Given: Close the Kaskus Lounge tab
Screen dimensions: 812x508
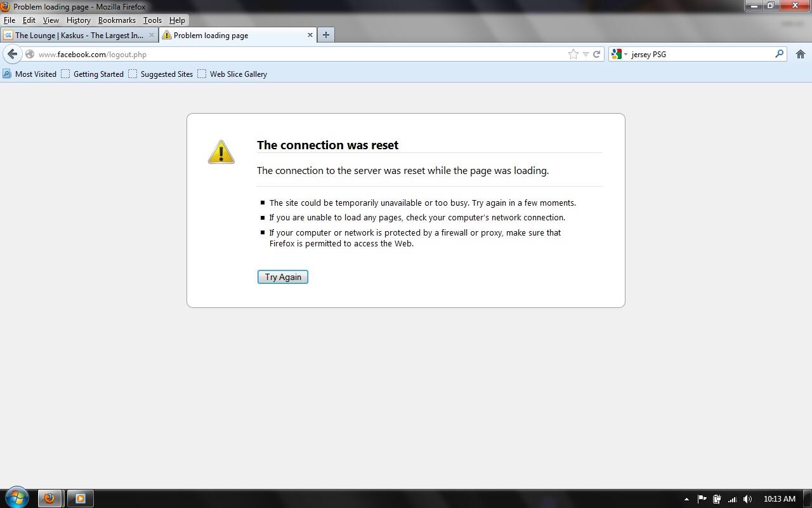Looking at the screenshot, I should (152, 35).
